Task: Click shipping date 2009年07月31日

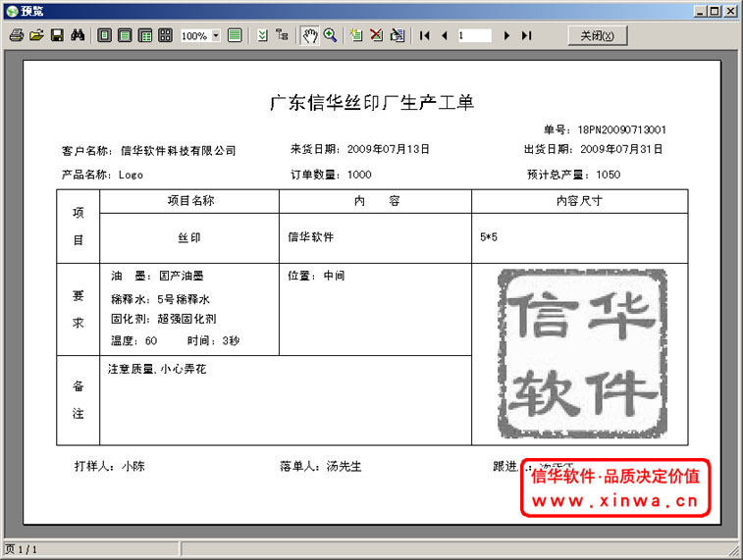Action: 621,149
